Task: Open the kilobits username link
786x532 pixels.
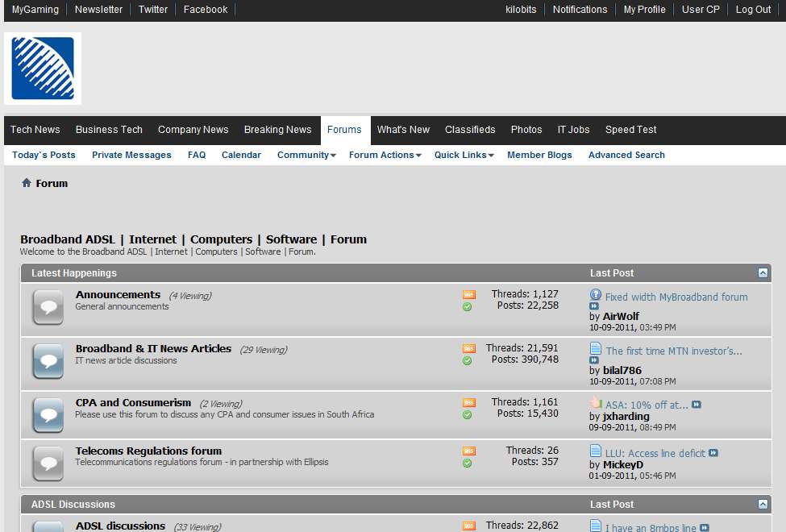Action: (x=521, y=10)
